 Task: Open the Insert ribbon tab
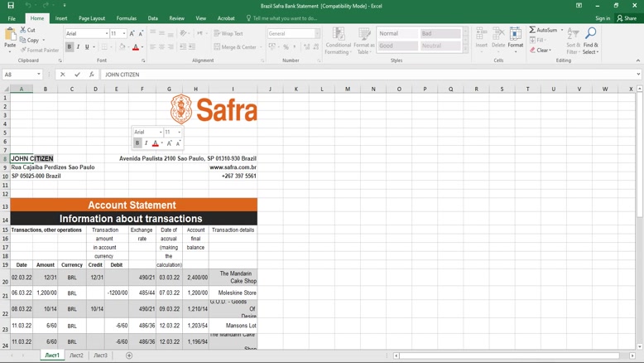pos(61,18)
